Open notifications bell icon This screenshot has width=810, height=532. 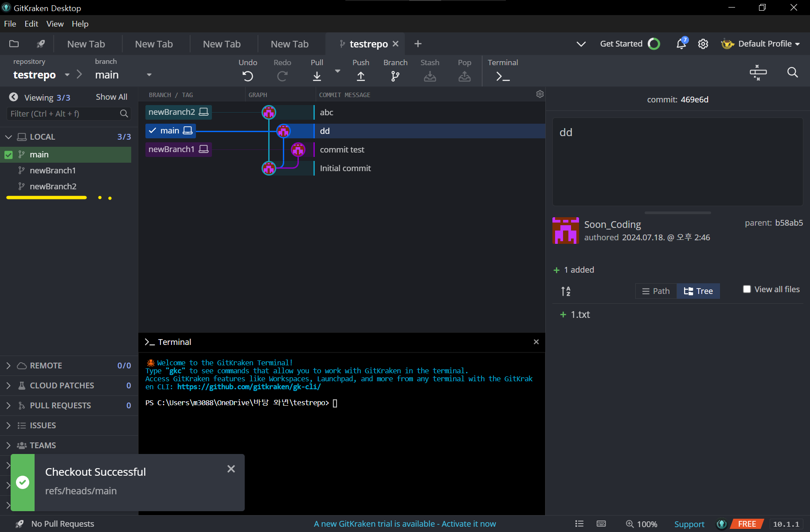click(681, 43)
